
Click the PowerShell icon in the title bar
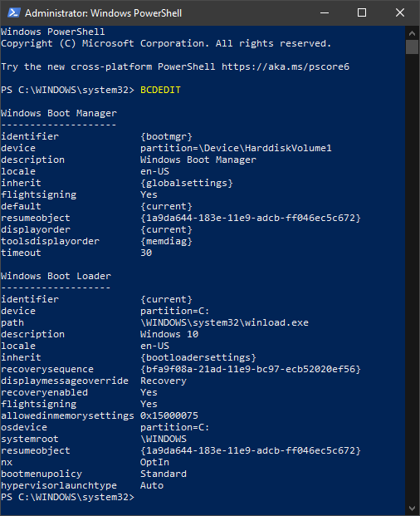(x=14, y=12)
